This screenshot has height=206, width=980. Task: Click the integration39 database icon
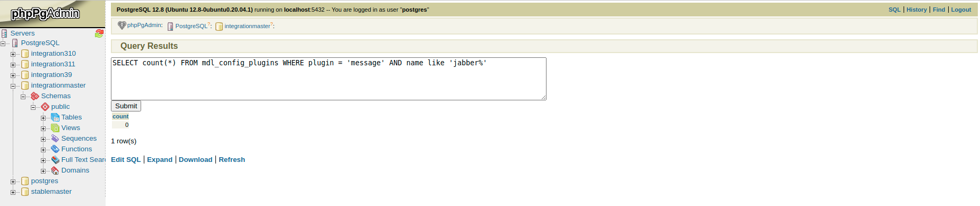[x=25, y=75]
